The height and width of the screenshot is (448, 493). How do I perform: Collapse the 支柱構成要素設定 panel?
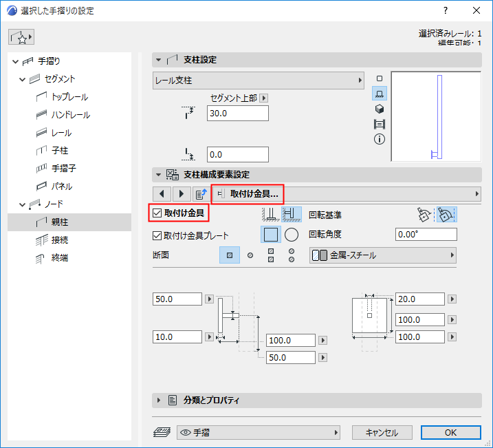[x=158, y=175]
